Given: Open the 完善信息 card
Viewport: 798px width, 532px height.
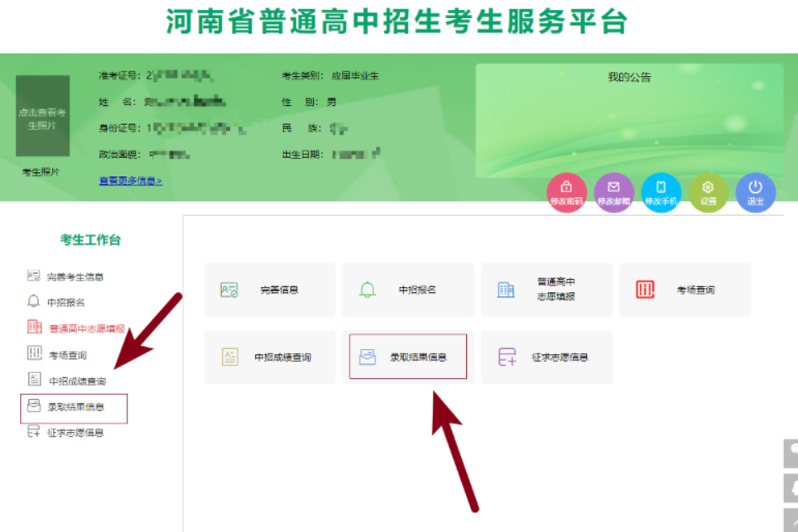Looking at the screenshot, I should coord(269,290).
